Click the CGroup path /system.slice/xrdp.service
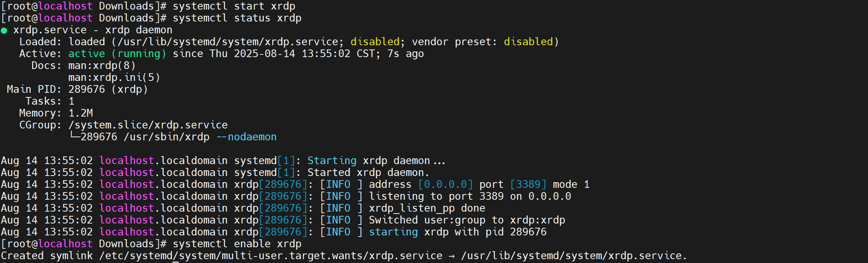Screen dimensions: 868x263 148,125
